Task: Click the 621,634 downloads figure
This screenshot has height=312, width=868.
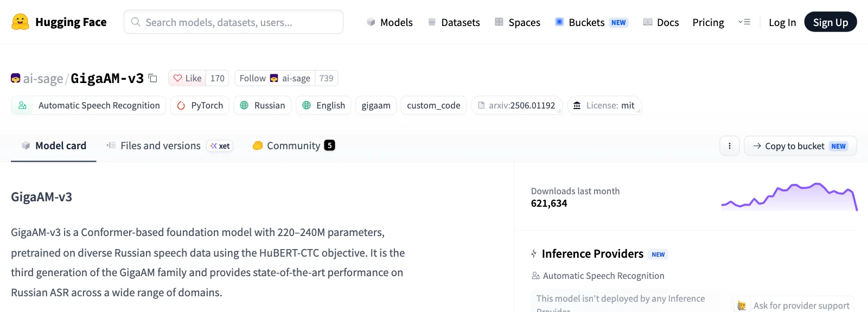Action: pyautogui.click(x=549, y=203)
